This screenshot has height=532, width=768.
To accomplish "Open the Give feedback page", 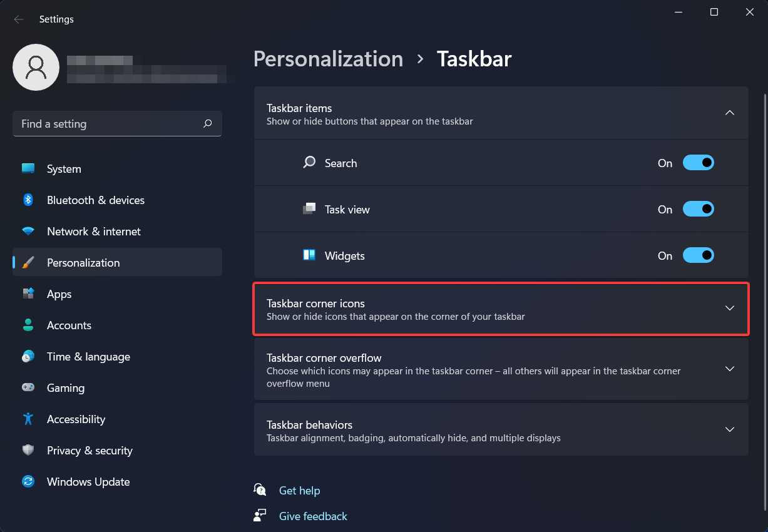I will (x=313, y=516).
